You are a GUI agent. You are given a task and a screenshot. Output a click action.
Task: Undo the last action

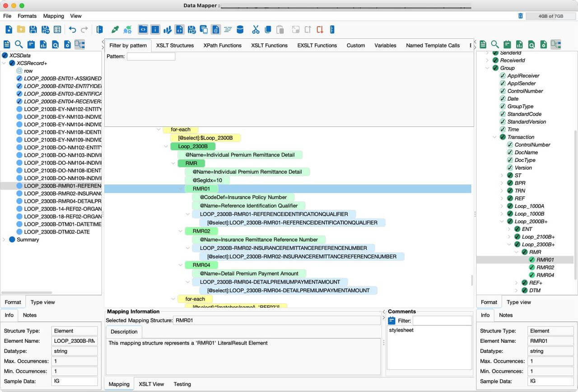72,30
